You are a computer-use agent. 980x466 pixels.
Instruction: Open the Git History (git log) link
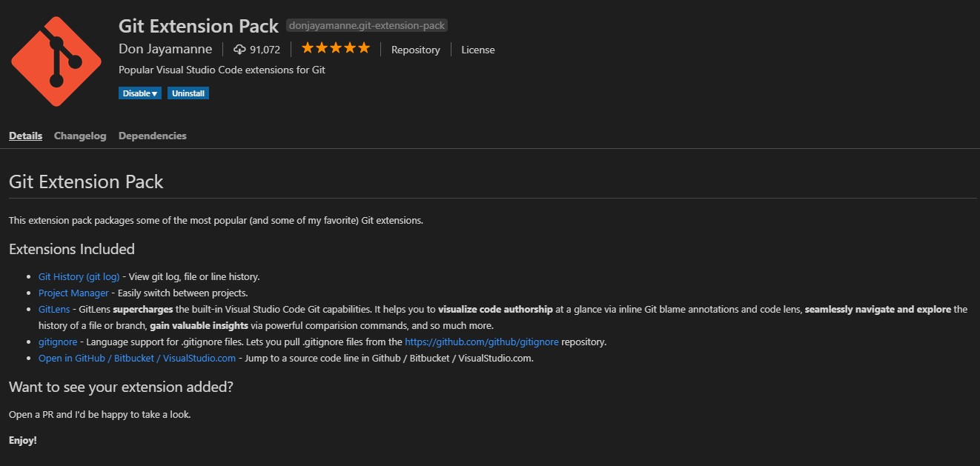point(79,276)
